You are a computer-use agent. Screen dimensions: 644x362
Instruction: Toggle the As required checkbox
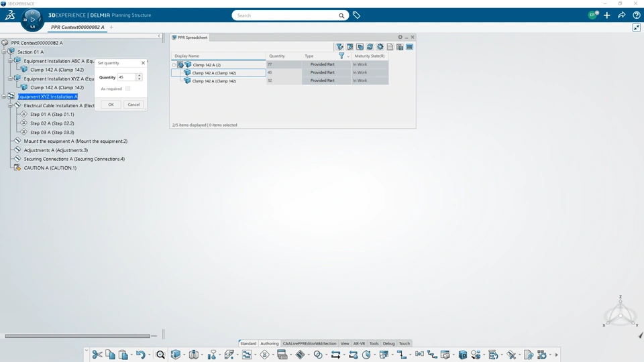(x=127, y=88)
